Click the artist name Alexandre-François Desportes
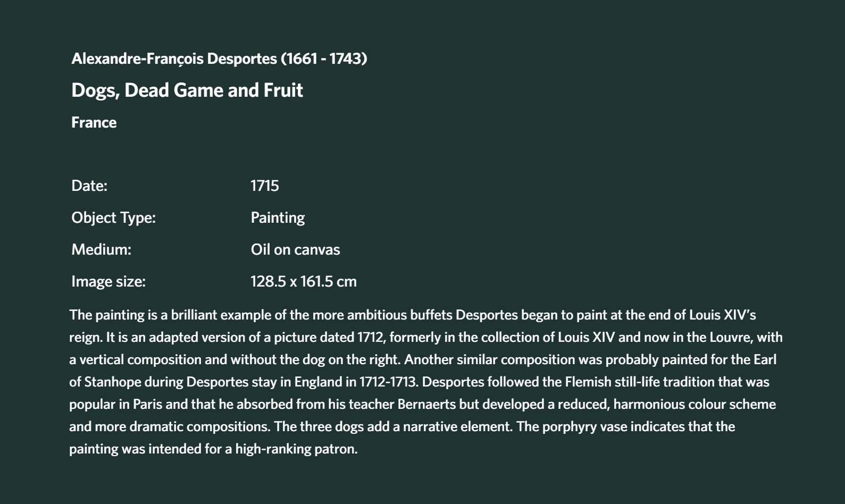The image size is (845, 504). tap(174, 58)
